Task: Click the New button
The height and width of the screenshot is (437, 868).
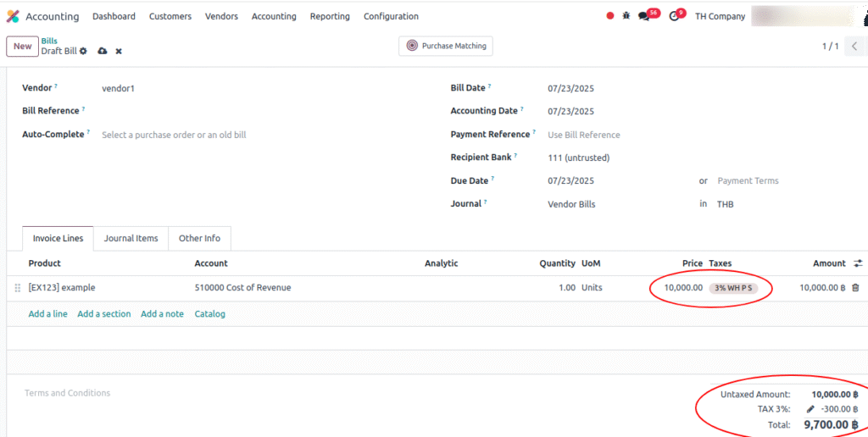Action: pyautogui.click(x=22, y=46)
